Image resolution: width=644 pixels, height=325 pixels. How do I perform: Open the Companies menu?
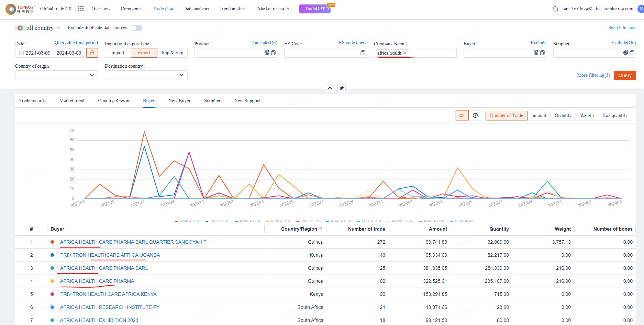click(x=131, y=9)
